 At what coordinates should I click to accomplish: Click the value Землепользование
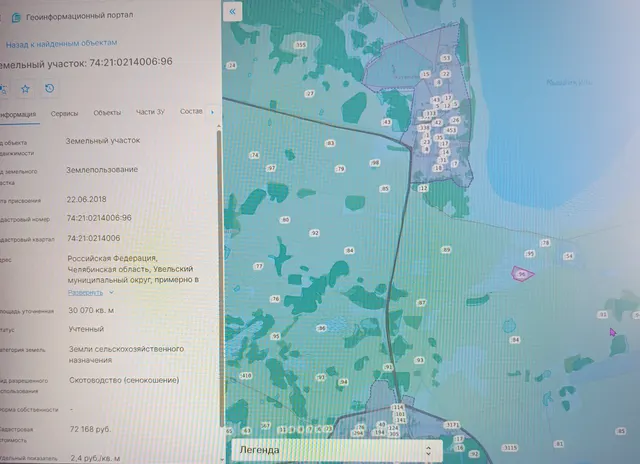point(102,170)
